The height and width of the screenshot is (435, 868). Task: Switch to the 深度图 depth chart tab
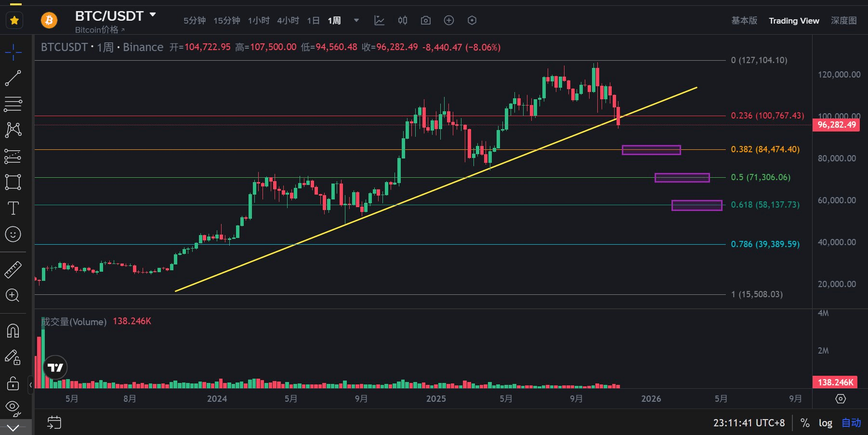[843, 21]
